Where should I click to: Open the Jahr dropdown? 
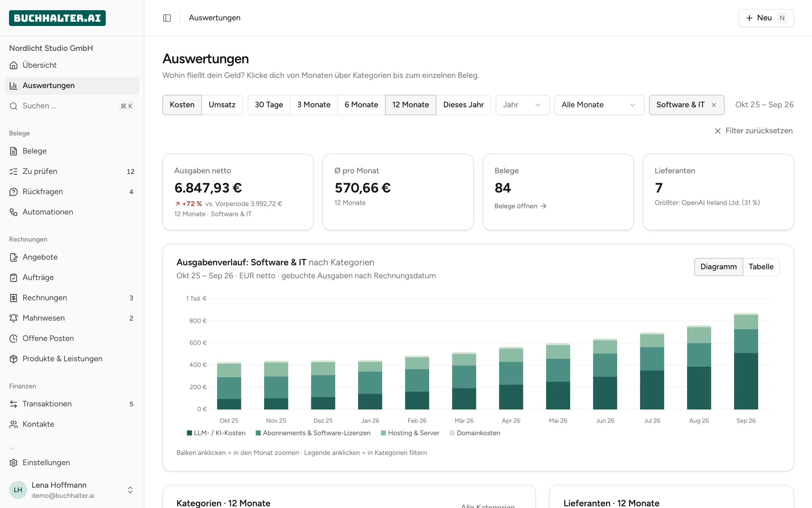(522, 105)
